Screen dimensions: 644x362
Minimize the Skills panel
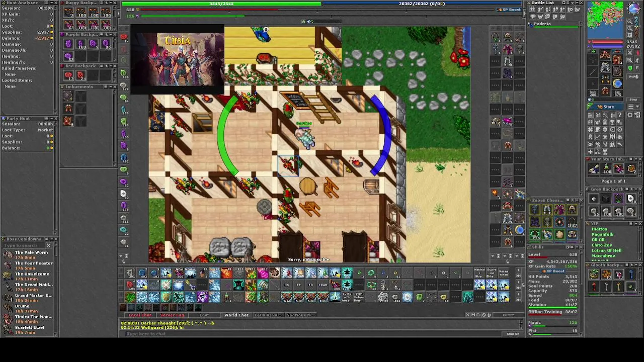point(577,247)
